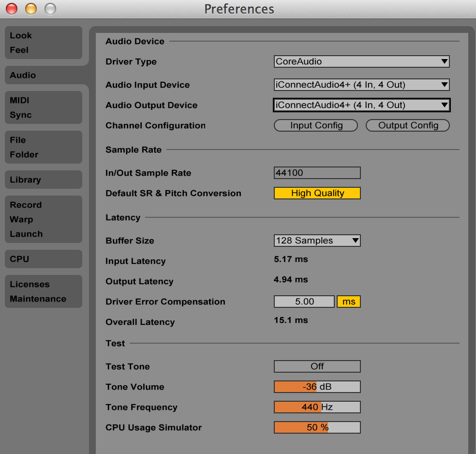Select the Library tab
Image resolution: width=476 pixels, height=454 pixels.
(x=43, y=180)
